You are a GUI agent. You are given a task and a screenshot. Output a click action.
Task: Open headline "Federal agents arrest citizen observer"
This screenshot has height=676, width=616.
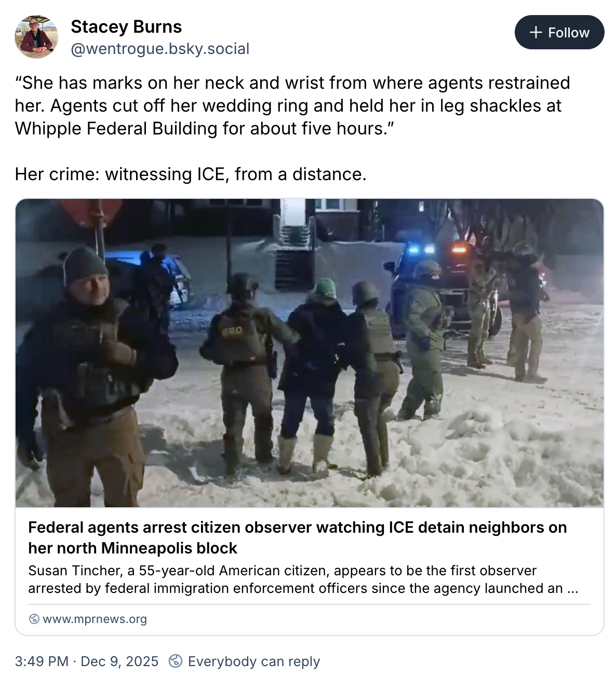click(x=298, y=537)
